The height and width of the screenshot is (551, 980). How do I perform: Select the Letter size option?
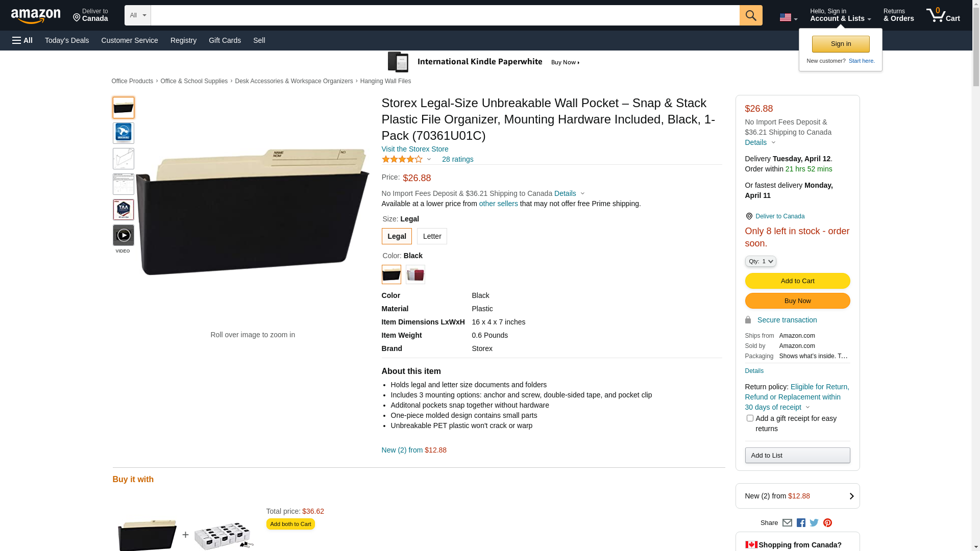432,237
